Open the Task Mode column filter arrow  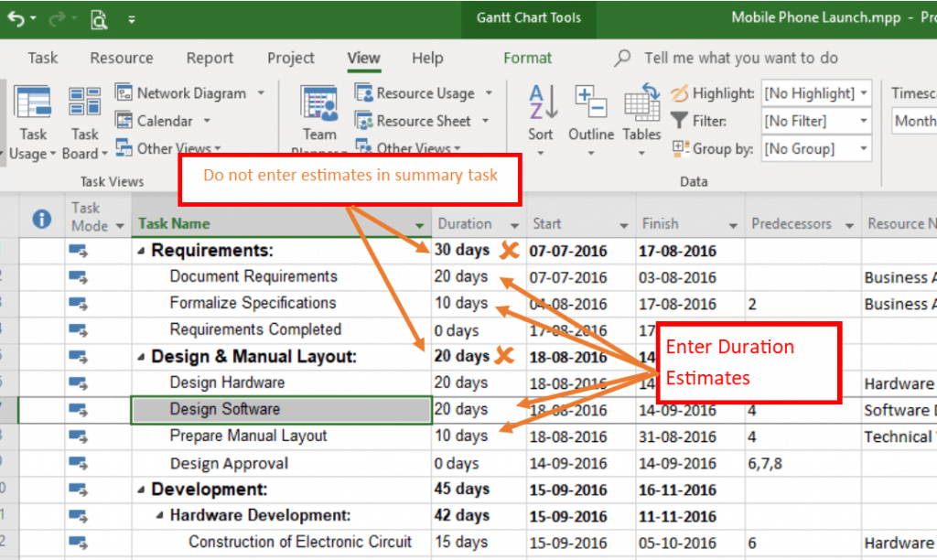coord(120,226)
